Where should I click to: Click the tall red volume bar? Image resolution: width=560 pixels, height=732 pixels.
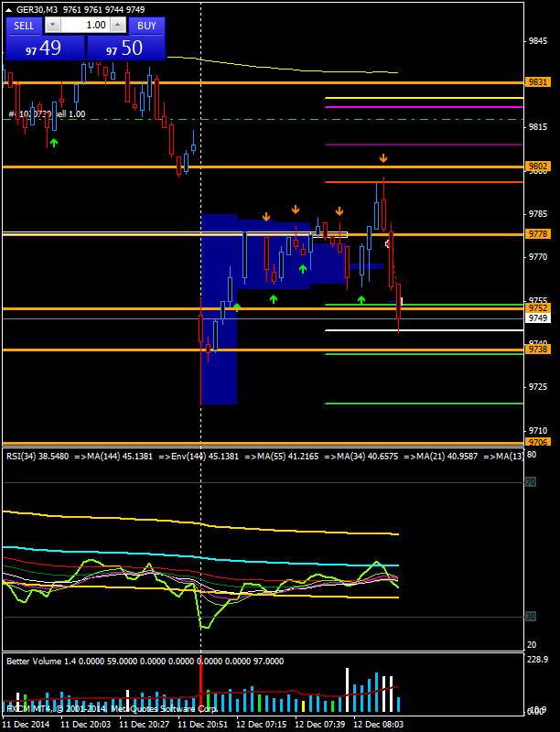[x=200, y=686]
